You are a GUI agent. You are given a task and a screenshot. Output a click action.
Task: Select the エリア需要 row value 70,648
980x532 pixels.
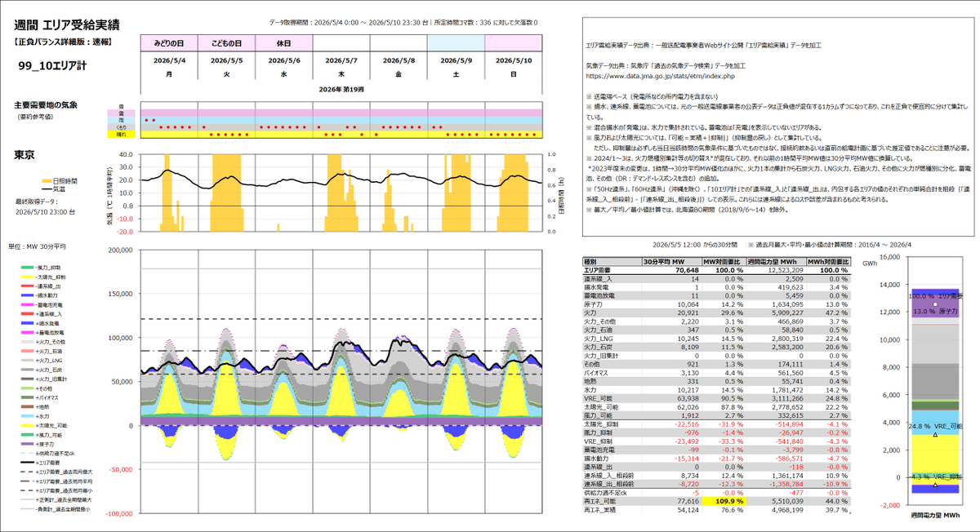coord(685,269)
